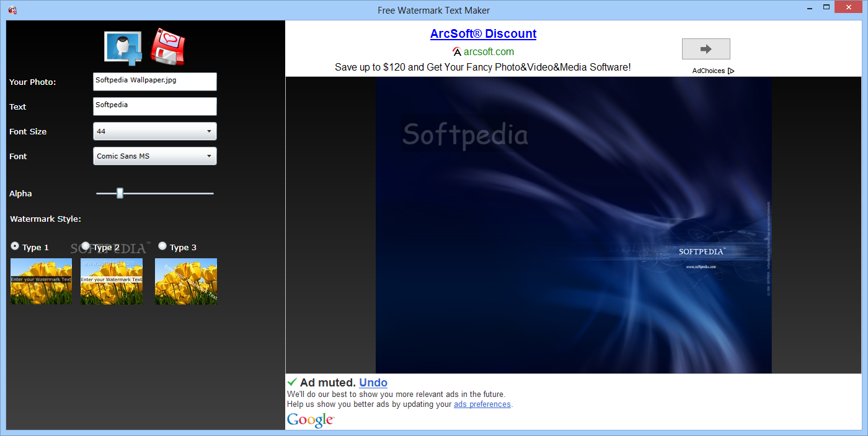Click the ad text about saving $120
Screen dimensions: 868x436
pyautogui.click(x=483, y=67)
